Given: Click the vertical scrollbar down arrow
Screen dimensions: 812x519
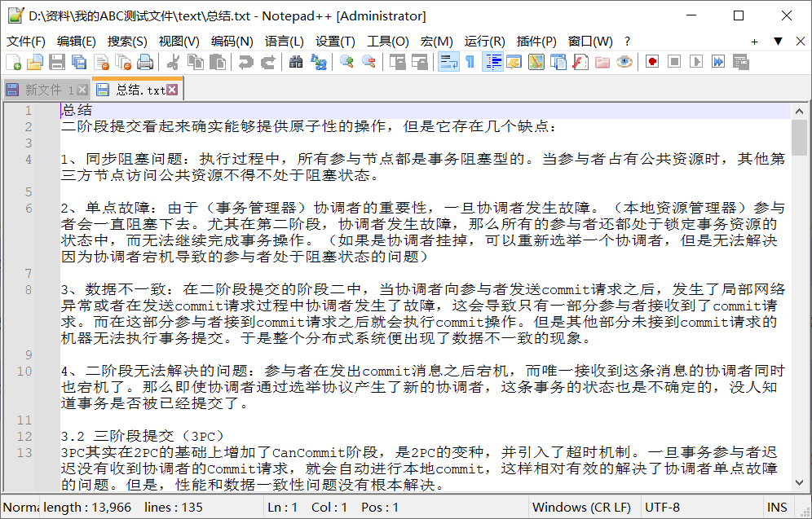Looking at the screenshot, I should coord(798,482).
